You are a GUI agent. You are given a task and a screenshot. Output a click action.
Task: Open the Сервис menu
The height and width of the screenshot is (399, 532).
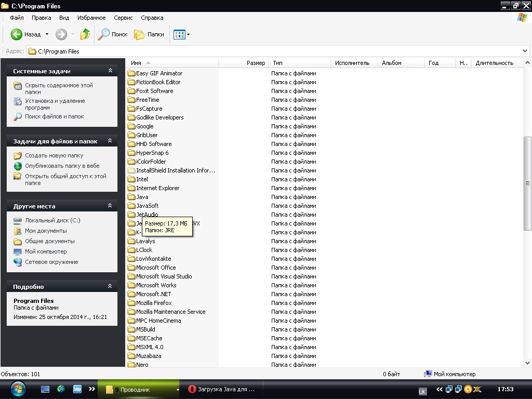tap(123, 18)
